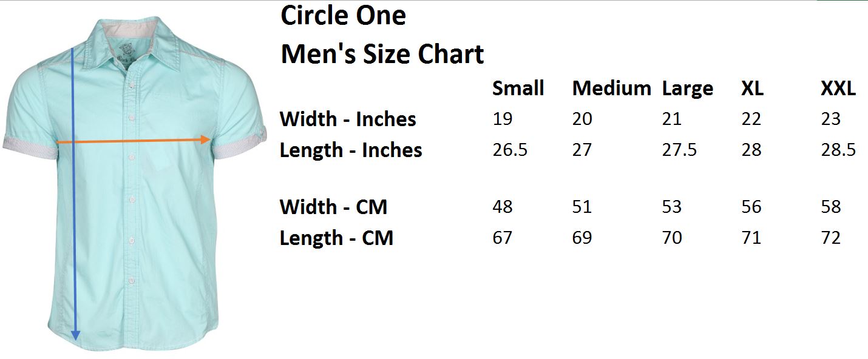
Task: Click the Medium width value 51 cm
Action: pos(582,207)
